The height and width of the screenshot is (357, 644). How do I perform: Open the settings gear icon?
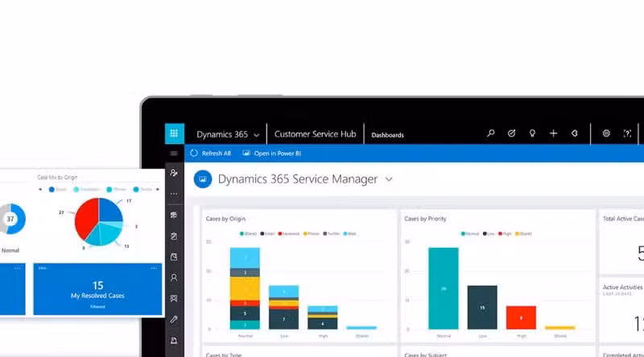pos(606,133)
